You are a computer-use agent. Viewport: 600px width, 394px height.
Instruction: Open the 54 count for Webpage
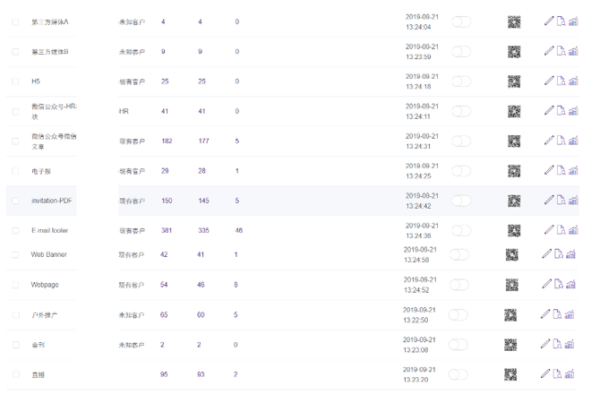(x=164, y=285)
